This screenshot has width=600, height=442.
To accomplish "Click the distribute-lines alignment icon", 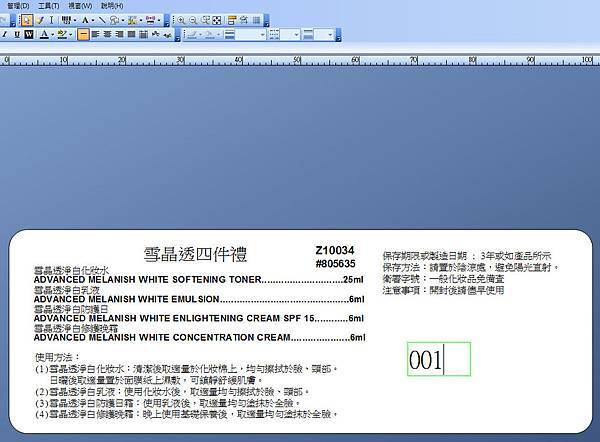I will click(143, 34).
